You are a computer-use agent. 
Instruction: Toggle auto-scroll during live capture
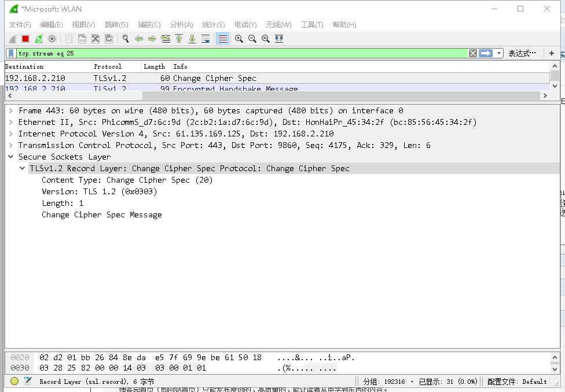(206, 39)
